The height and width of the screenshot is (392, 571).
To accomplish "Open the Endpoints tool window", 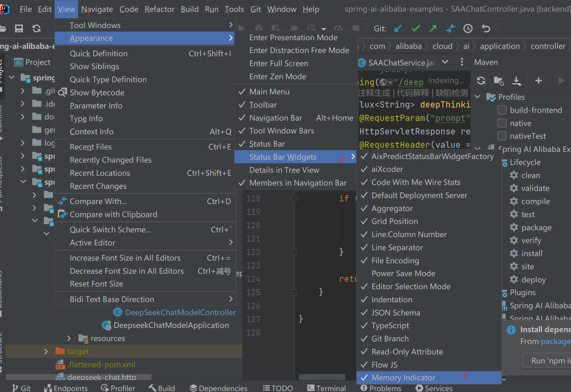I will tap(66, 388).
